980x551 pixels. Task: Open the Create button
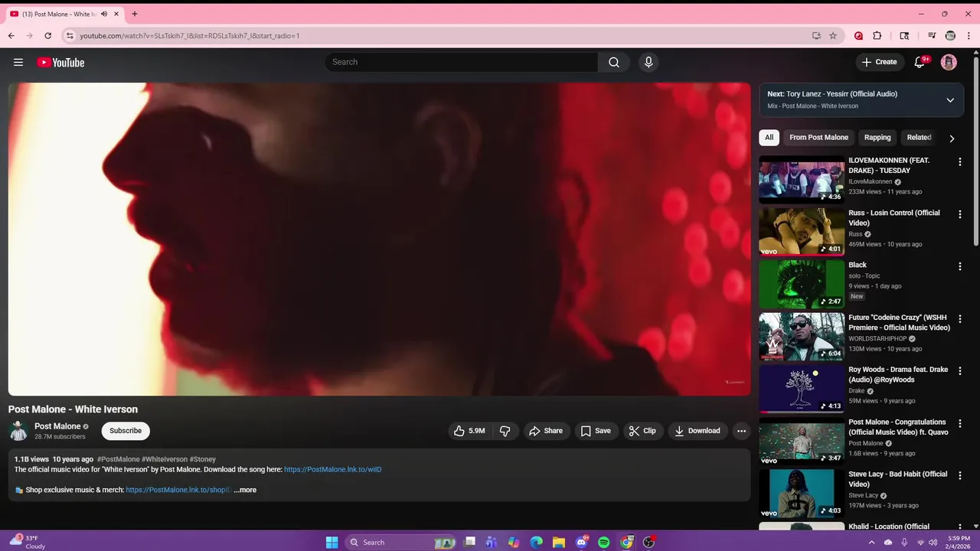click(879, 62)
